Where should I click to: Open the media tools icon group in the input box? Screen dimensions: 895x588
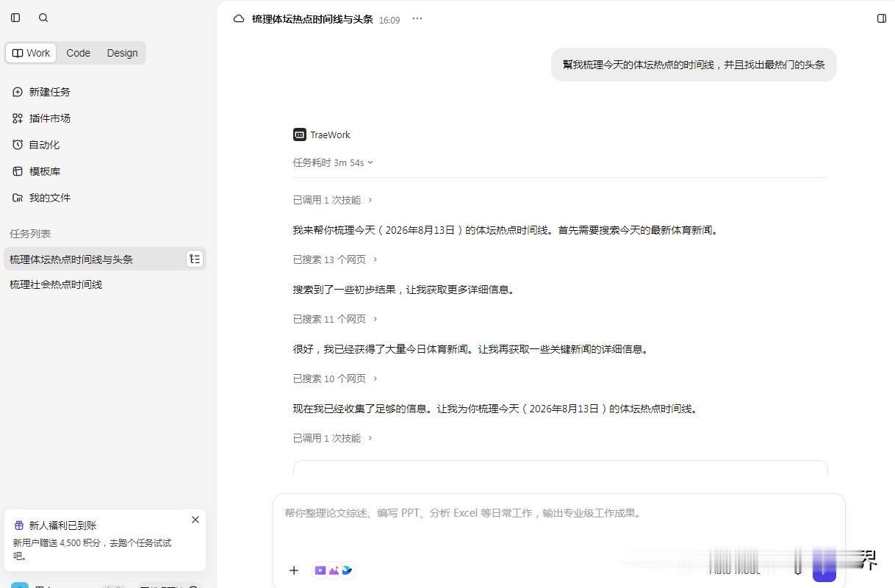pos(334,570)
